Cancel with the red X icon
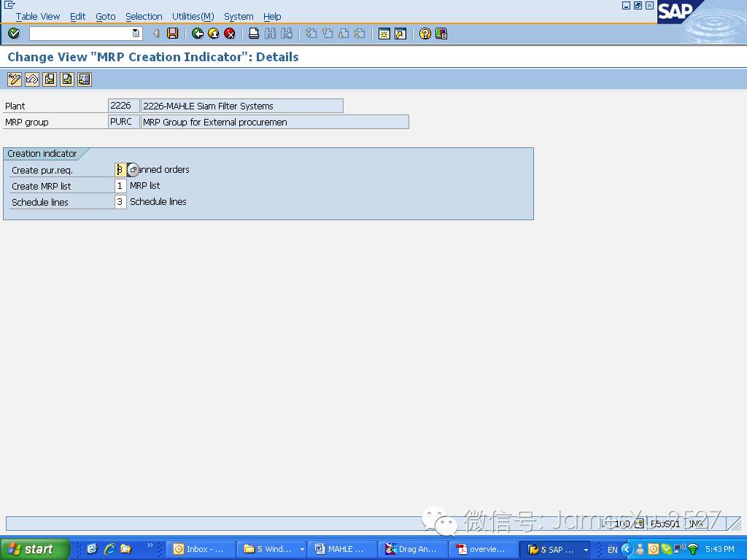Viewport: 747px width, 560px height. pos(230,34)
